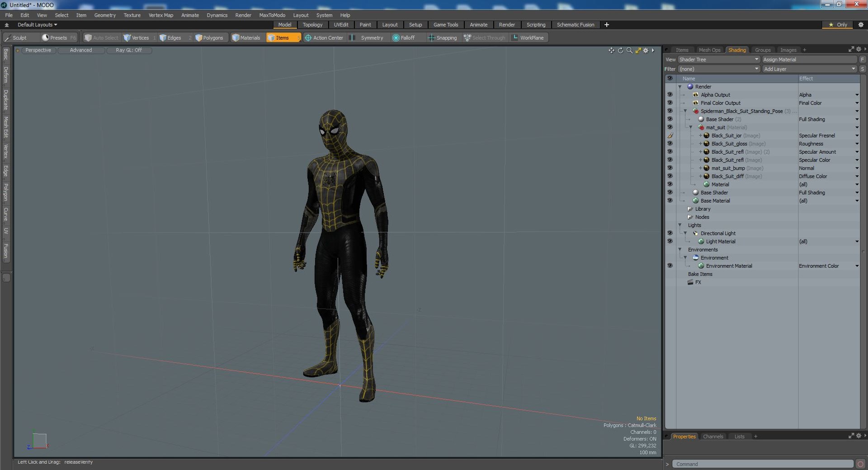Click the layout settings gear at top right
Screen dimensions: 868x470
[861, 25]
